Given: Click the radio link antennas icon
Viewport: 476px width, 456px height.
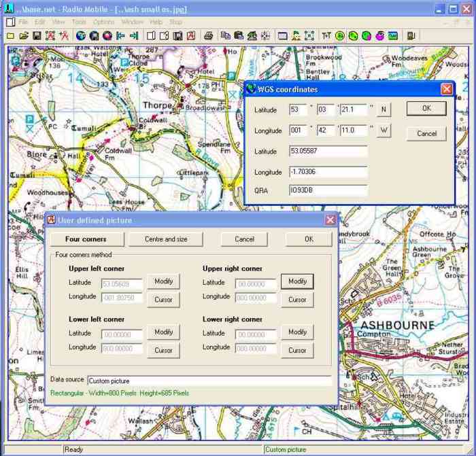Looking at the screenshot, I should (326, 36).
